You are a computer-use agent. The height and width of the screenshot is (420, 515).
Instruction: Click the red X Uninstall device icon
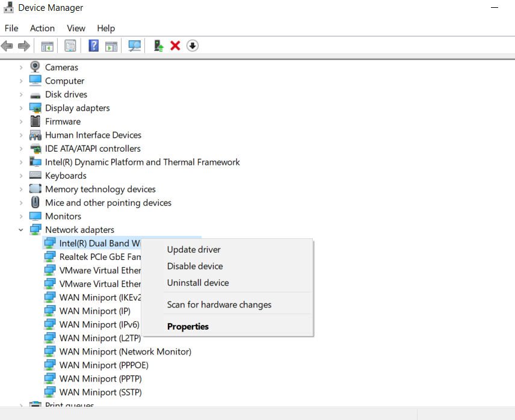tap(176, 46)
